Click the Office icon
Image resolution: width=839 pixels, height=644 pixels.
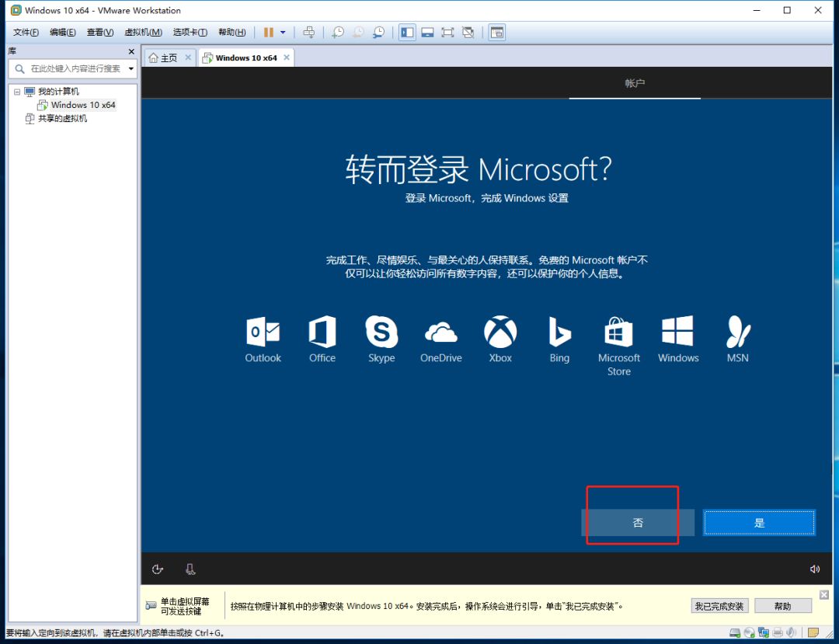click(322, 332)
